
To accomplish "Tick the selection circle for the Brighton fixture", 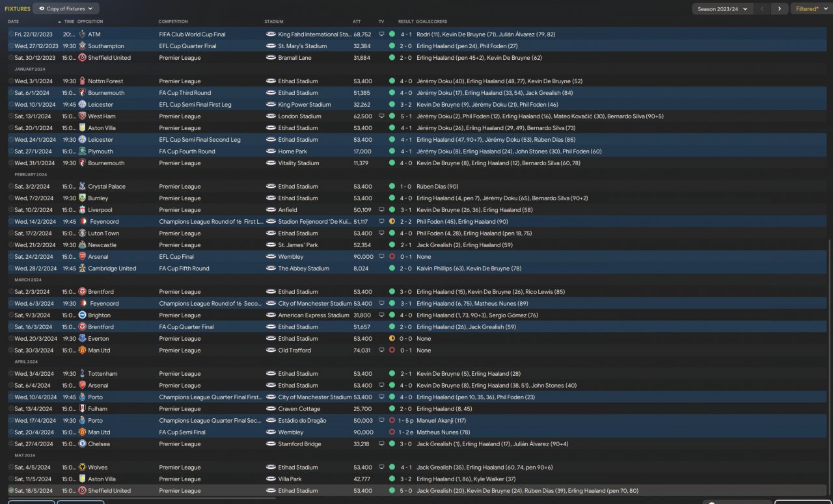I will 11,315.
